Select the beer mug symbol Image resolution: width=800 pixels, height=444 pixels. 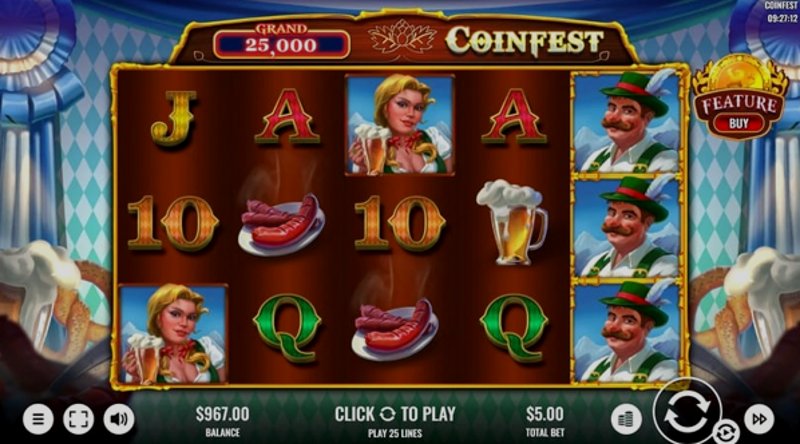513,222
